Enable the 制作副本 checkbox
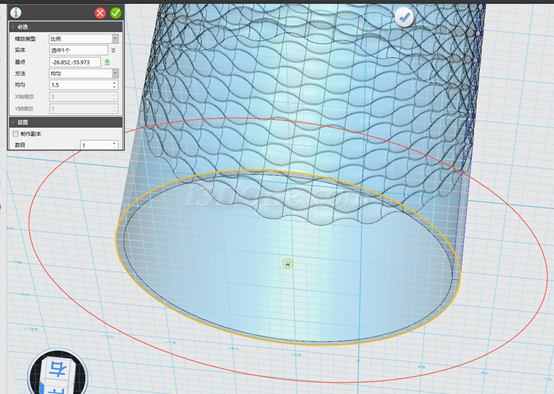 pos(16,134)
